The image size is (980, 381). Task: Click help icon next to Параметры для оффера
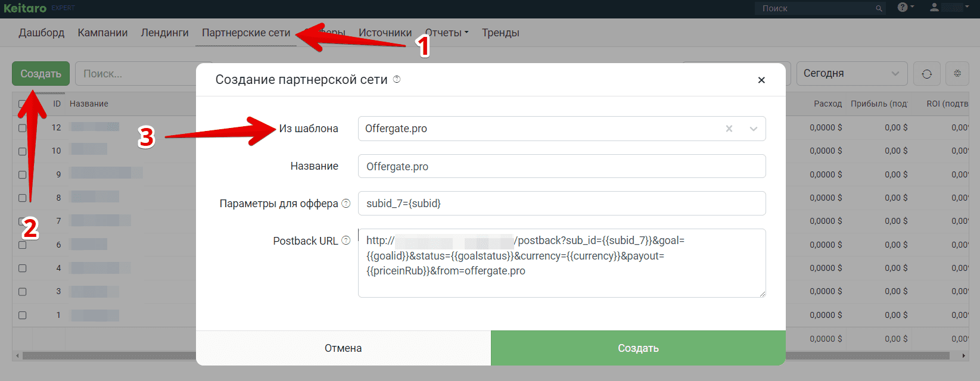point(346,204)
